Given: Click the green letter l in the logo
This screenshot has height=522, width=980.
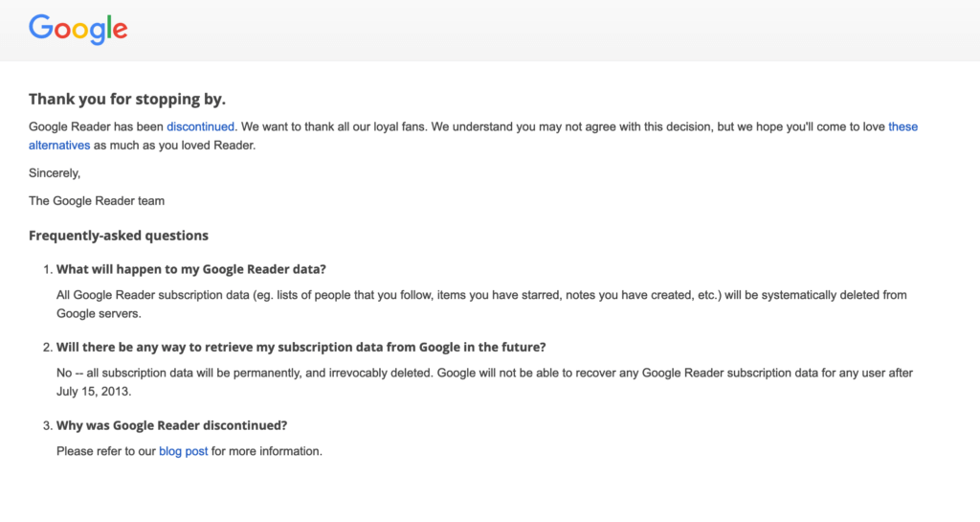Looking at the screenshot, I should 109,27.
